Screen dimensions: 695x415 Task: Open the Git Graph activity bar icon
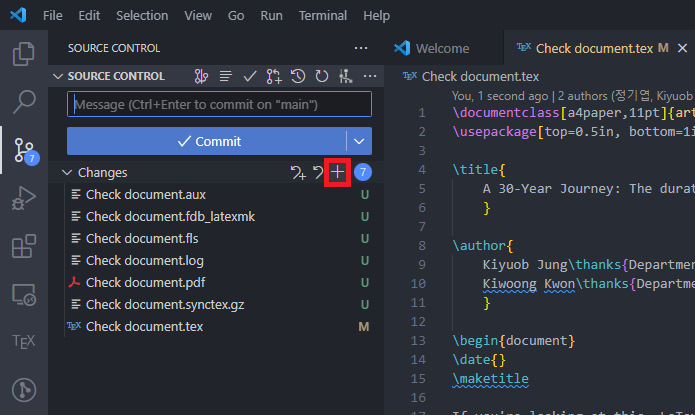23,390
